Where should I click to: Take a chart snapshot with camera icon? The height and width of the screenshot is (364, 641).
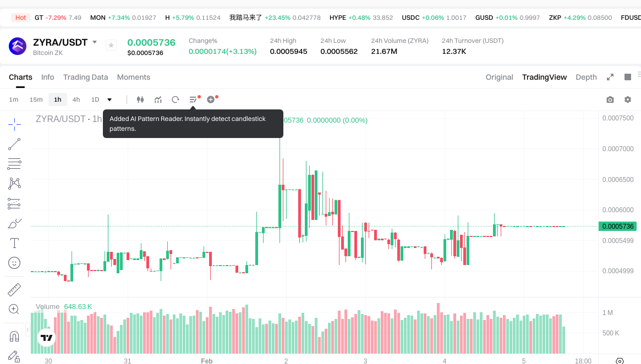(610, 100)
